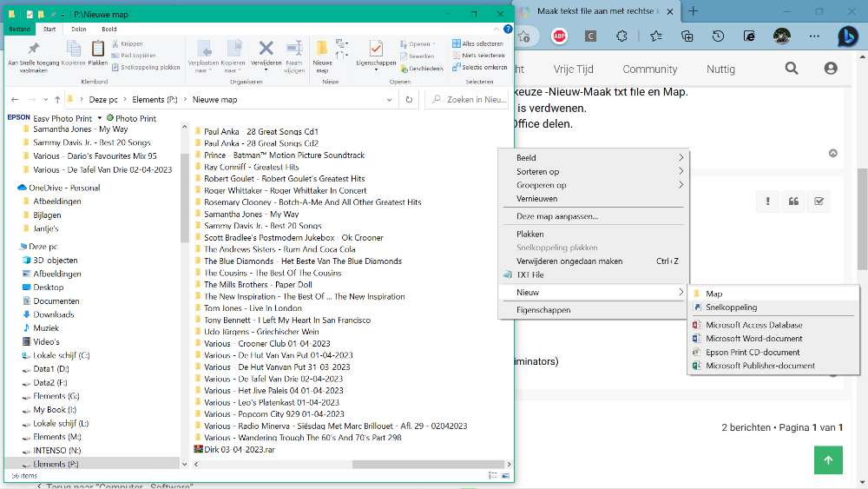The height and width of the screenshot is (489, 868).
Task: Click the AdBlock Plus extension icon
Action: click(558, 36)
